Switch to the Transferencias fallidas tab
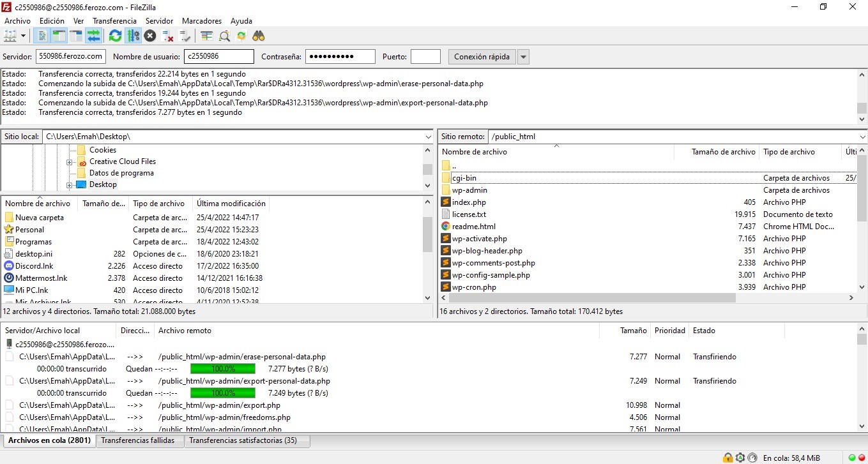 (138, 440)
